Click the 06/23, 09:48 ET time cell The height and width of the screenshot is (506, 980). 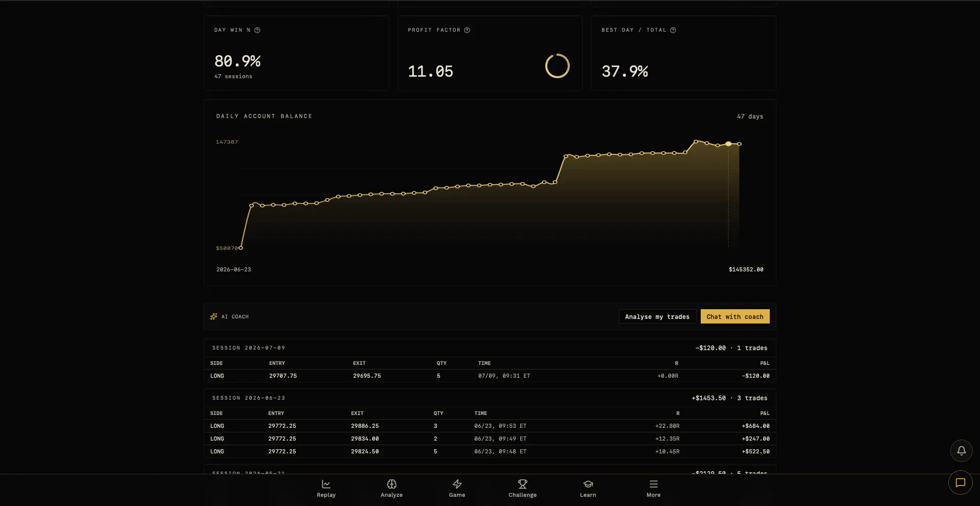coord(500,451)
